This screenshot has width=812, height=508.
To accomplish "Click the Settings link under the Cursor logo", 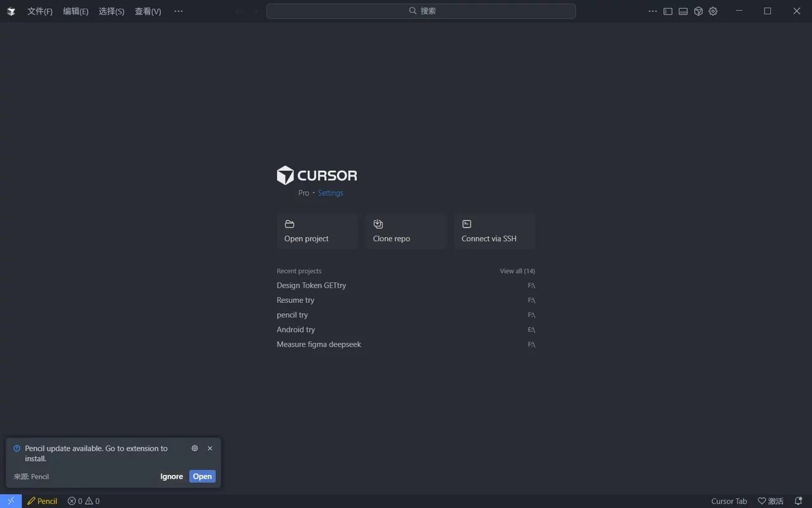I will click(x=330, y=192).
